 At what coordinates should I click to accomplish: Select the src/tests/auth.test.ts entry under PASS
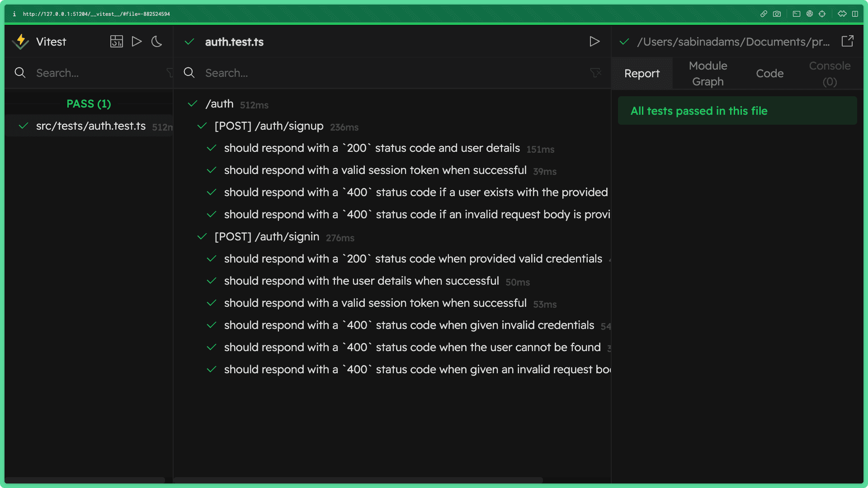tap(91, 126)
